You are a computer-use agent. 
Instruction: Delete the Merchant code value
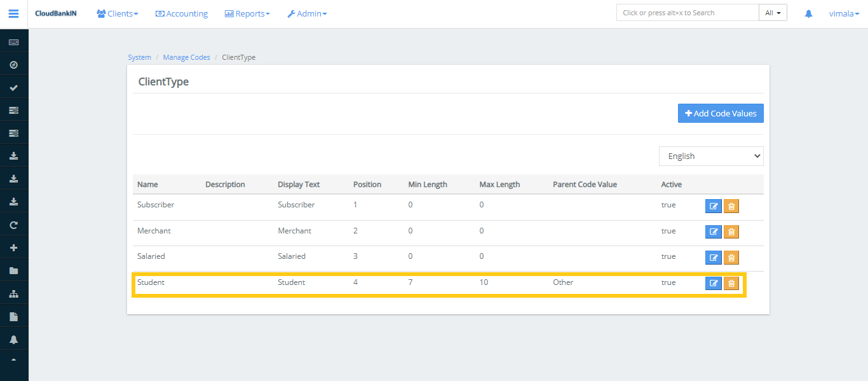tap(731, 232)
